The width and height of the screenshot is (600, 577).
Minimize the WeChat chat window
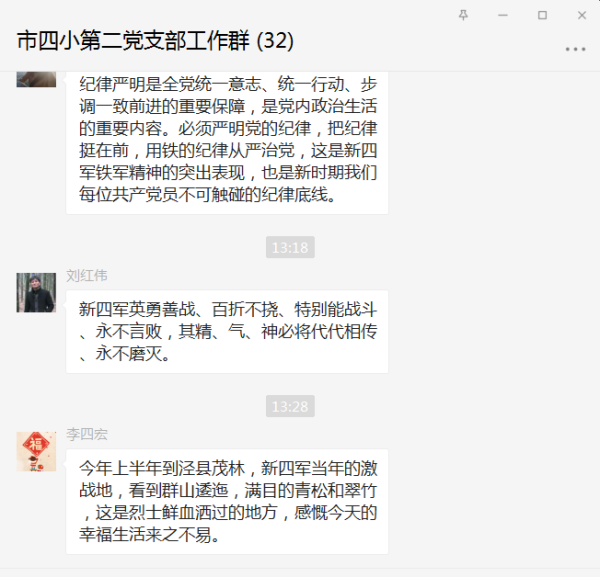503,15
